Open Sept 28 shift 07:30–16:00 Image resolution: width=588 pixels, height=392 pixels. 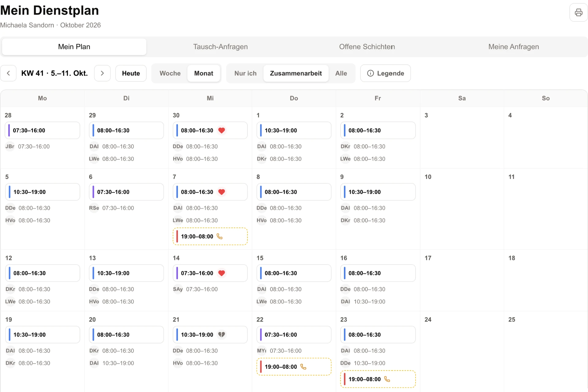[42, 130]
